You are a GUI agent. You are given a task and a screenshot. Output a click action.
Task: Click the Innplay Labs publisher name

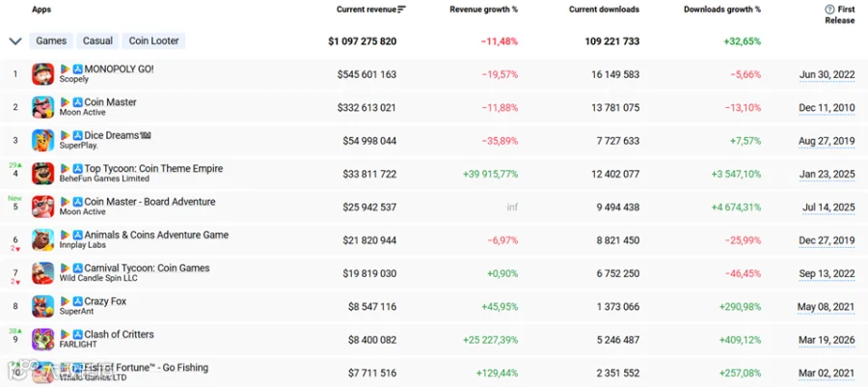click(83, 245)
